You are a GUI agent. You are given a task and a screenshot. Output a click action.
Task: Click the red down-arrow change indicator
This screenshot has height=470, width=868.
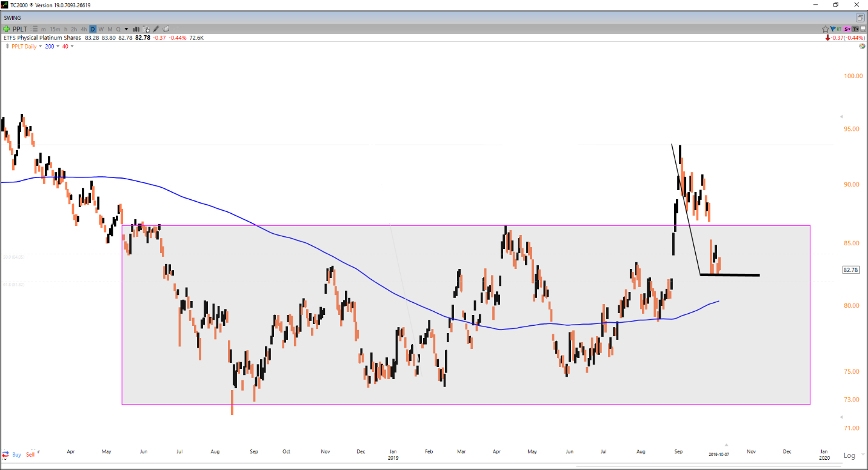pyautogui.click(x=828, y=38)
